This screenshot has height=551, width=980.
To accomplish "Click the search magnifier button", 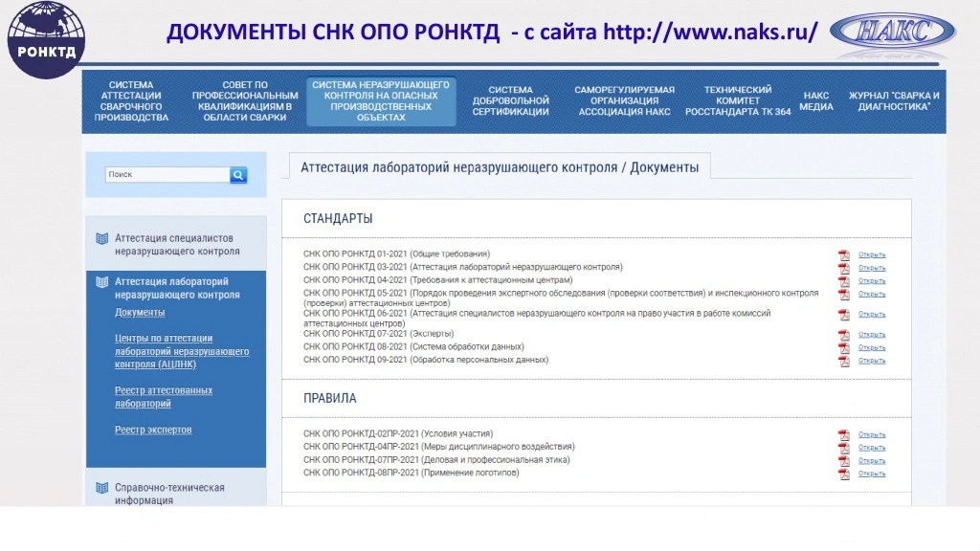I will [x=238, y=175].
